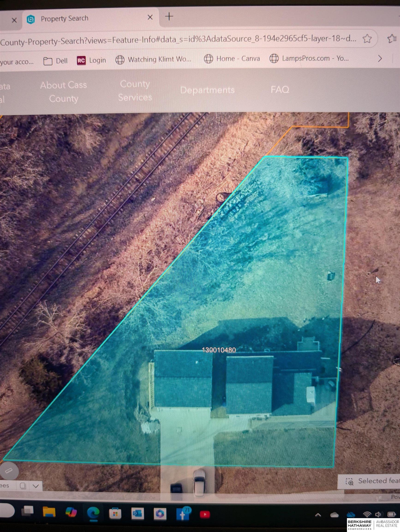
Task: Open the Dell bookmarks folder
Action: coord(56,61)
